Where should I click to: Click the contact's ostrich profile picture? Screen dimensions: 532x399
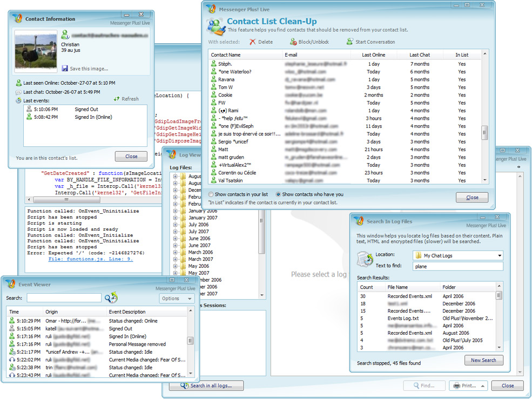pos(36,51)
